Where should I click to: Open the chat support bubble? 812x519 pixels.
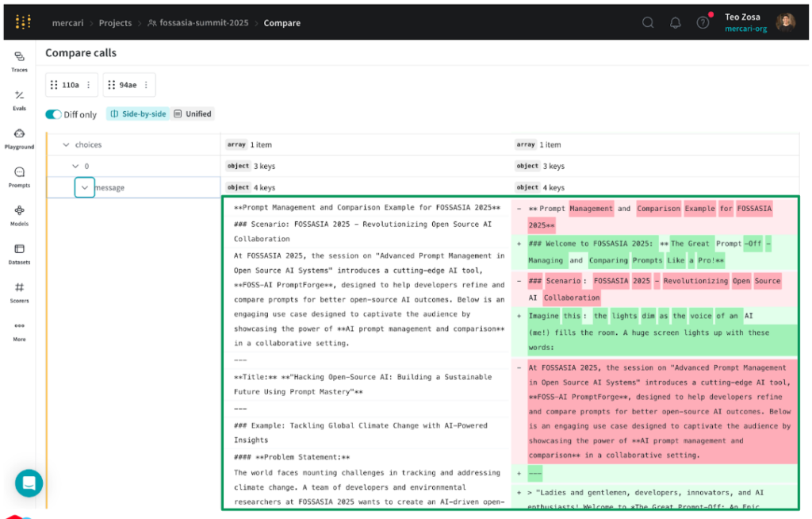coord(29,482)
